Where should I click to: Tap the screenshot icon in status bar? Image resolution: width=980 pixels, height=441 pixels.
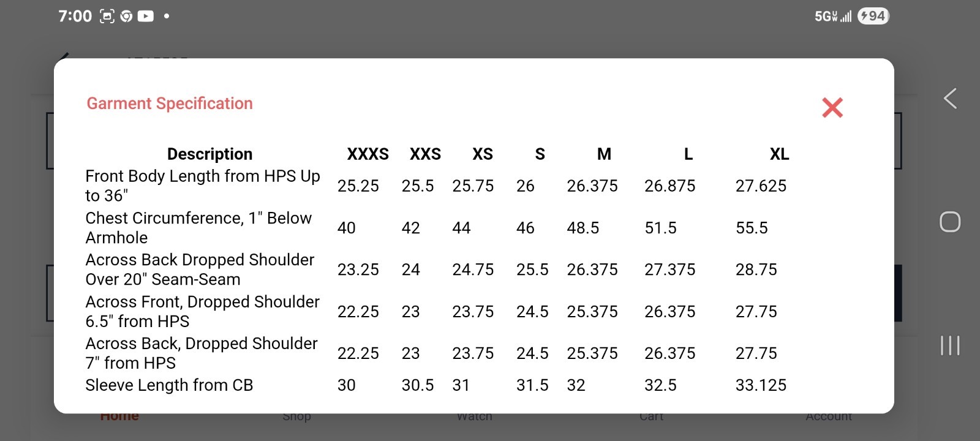pos(107,16)
